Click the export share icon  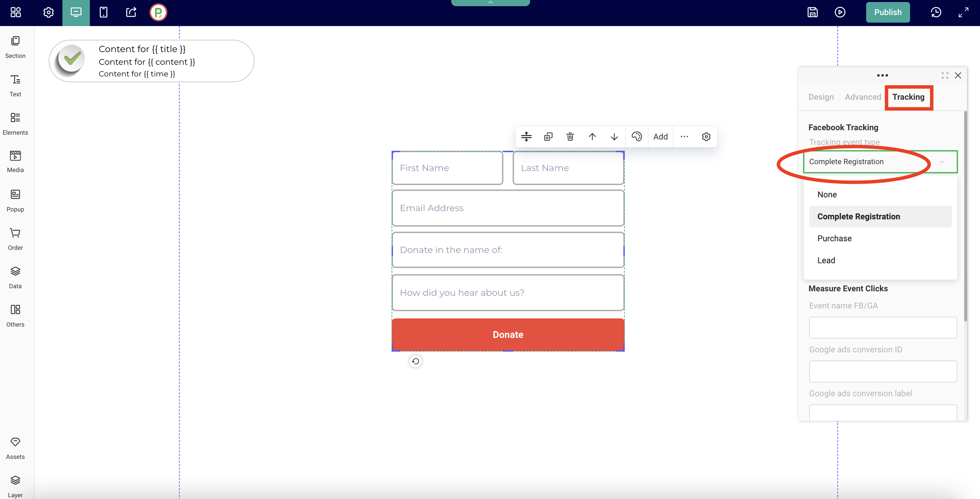tap(131, 13)
